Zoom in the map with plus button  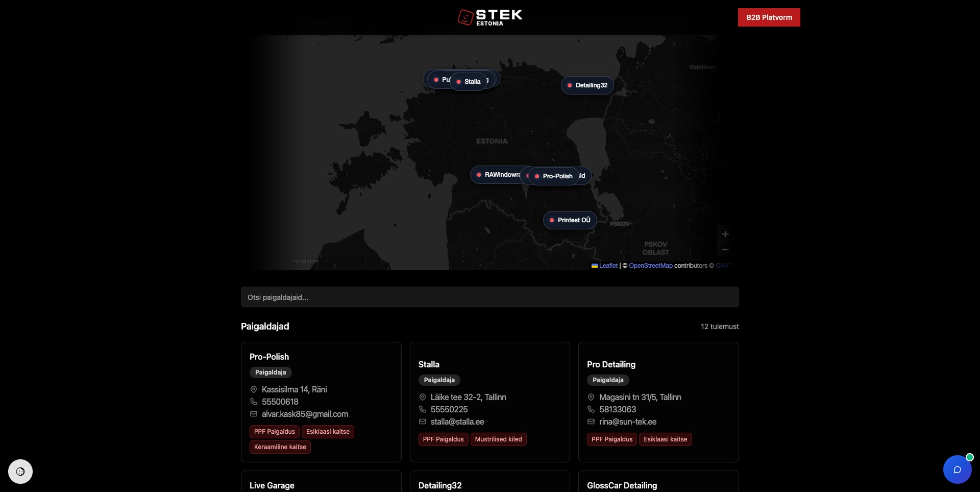click(725, 234)
